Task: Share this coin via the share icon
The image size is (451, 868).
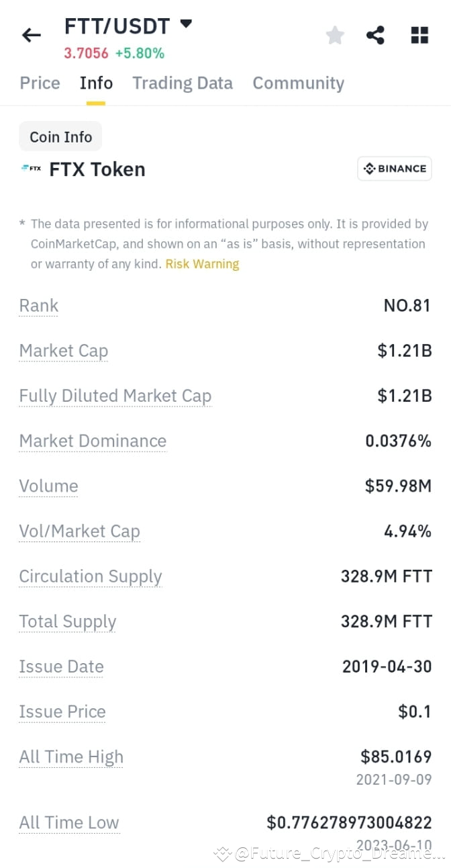Action: click(x=375, y=35)
